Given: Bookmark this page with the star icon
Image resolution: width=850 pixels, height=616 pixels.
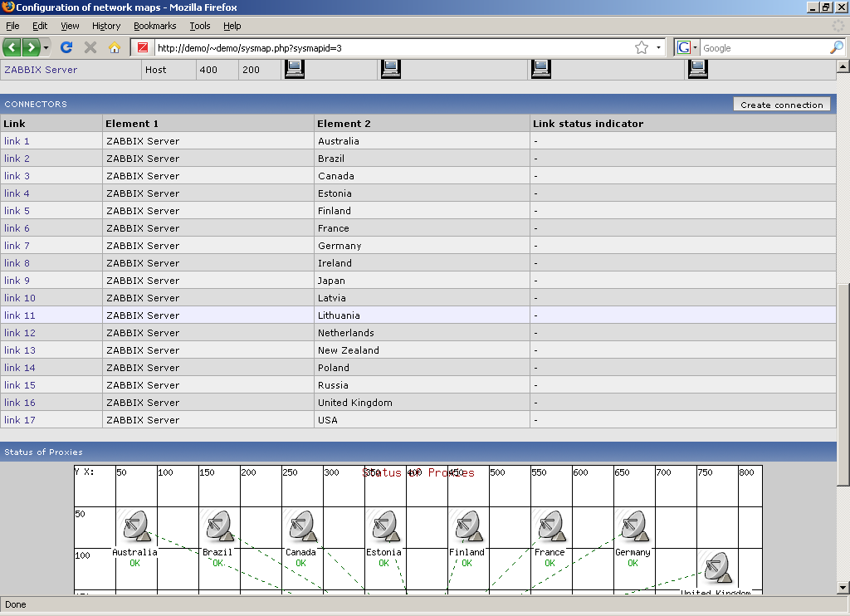Looking at the screenshot, I should (x=642, y=47).
